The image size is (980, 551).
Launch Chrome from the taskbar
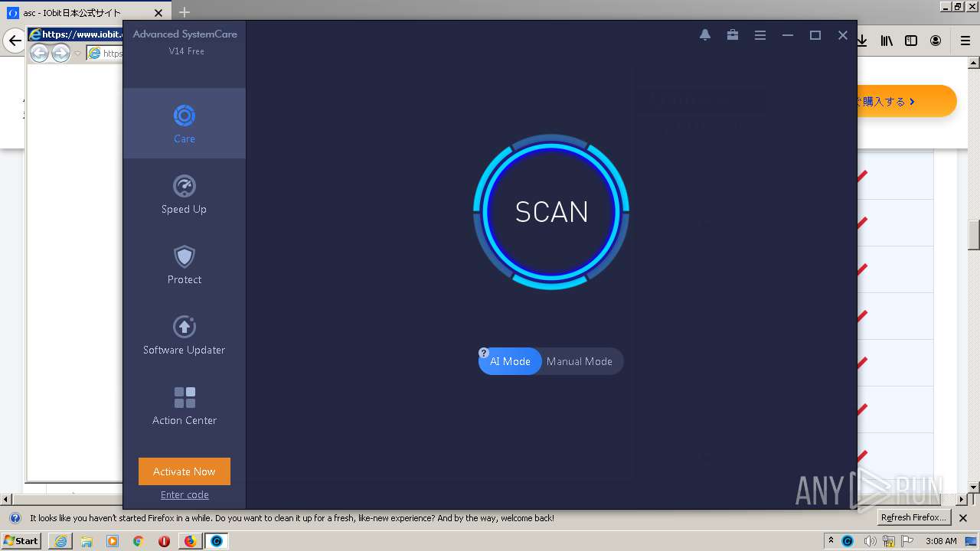click(139, 541)
